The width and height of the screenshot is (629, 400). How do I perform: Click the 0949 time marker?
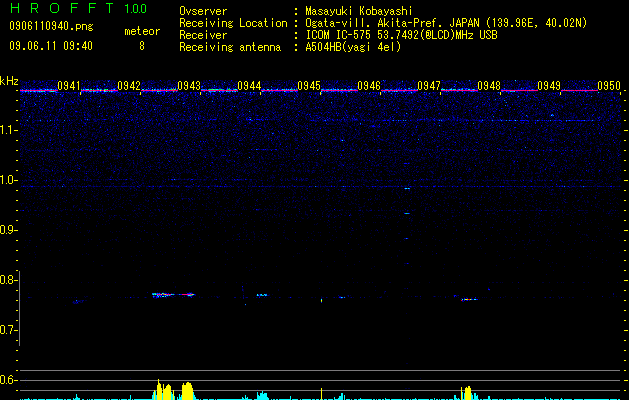549,86
